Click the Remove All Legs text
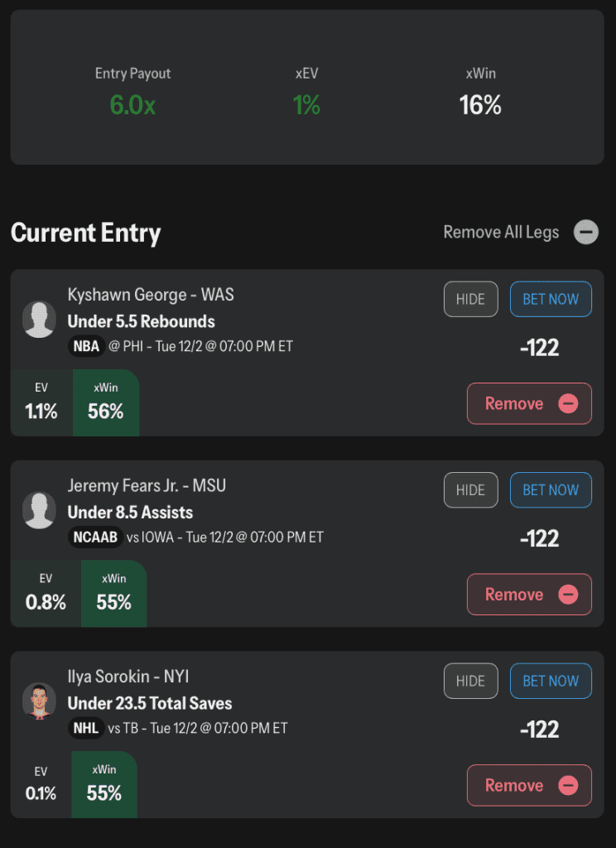Viewport: 616px width, 848px height. (x=501, y=232)
